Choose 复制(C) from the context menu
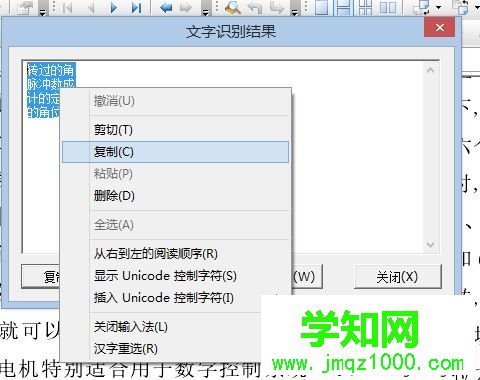 tap(175, 152)
